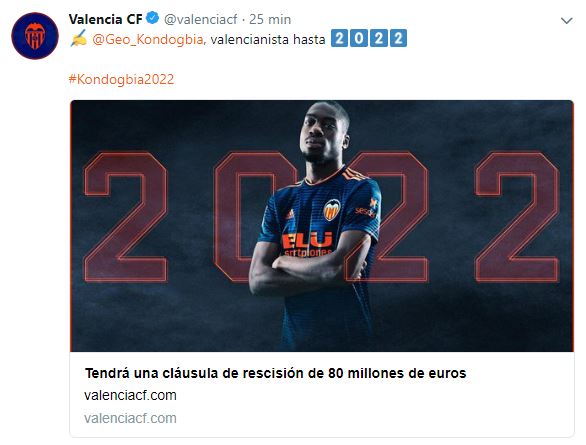Click the grey valenciacf.com domain
Viewport: 586px width, 445px height.
click(x=130, y=418)
